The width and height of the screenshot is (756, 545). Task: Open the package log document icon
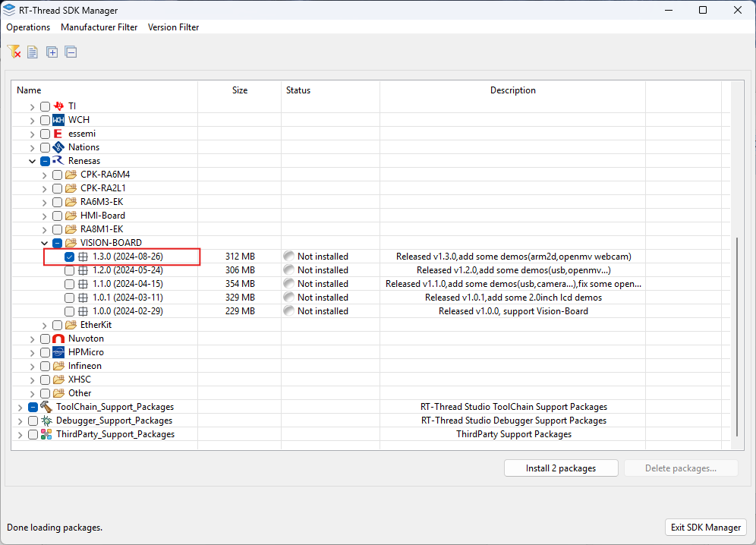pyautogui.click(x=32, y=52)
